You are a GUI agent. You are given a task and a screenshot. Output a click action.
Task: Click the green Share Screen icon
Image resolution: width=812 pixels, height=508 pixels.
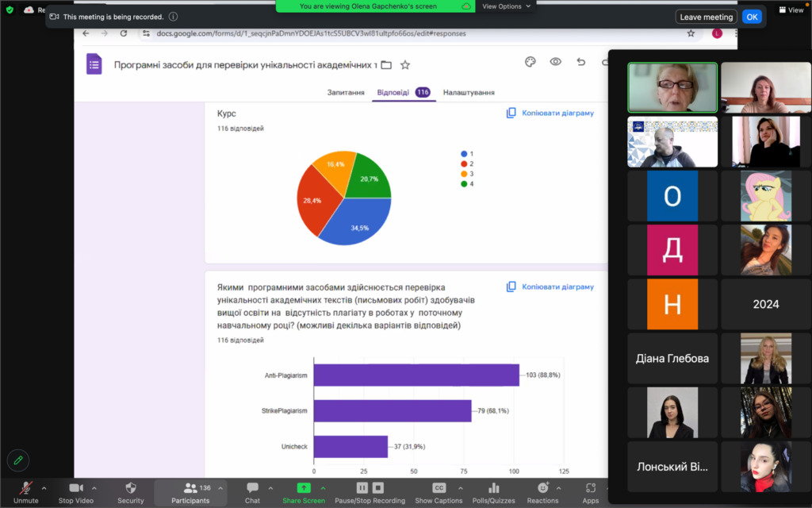(x=304, y=487)
